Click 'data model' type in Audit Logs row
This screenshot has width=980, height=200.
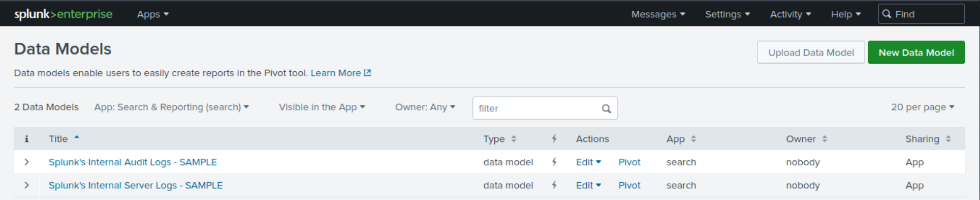508,162
